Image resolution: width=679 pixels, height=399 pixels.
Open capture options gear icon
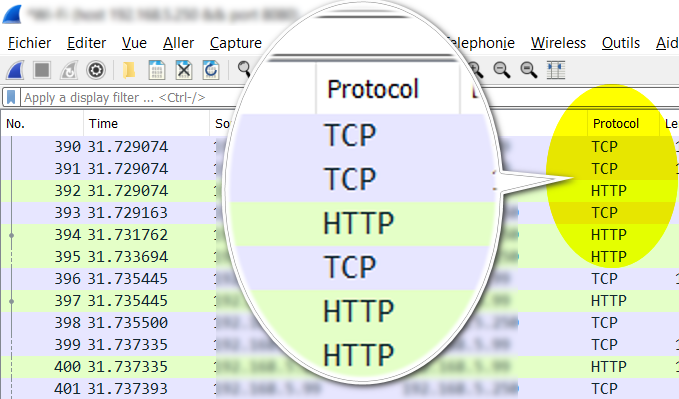[x=96, y=70]
